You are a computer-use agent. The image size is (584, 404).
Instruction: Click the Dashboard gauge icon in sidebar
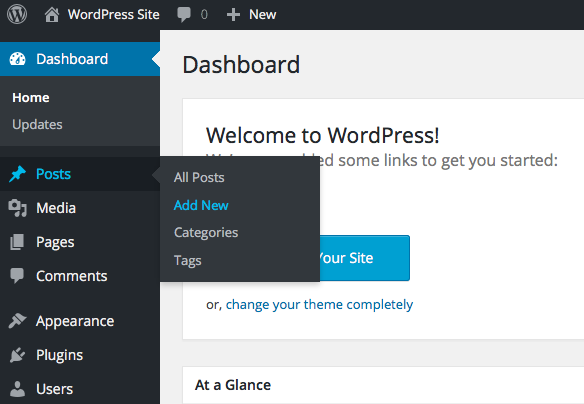(x=18, y=59)
